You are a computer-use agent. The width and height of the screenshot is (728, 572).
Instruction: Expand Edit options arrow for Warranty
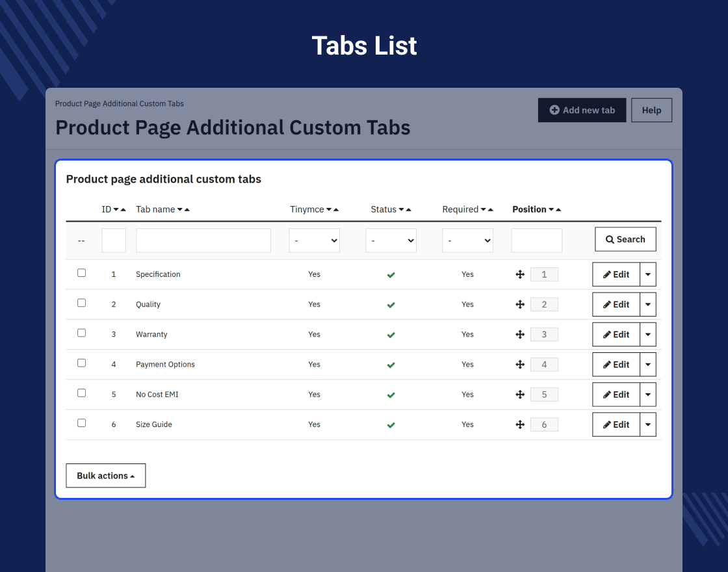648,334
